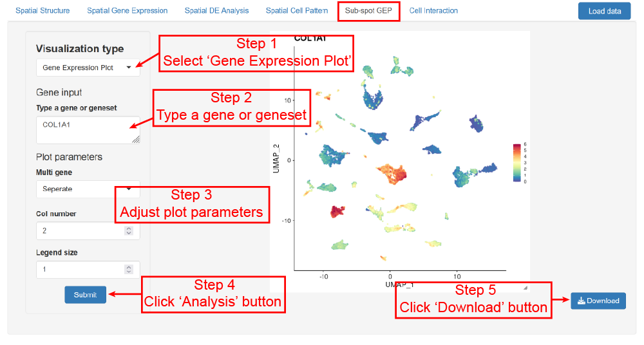The height and width of the screenshot is (345, 644).
Task: Click the download icon on the Download button
Action: click(x=581, y=301)
